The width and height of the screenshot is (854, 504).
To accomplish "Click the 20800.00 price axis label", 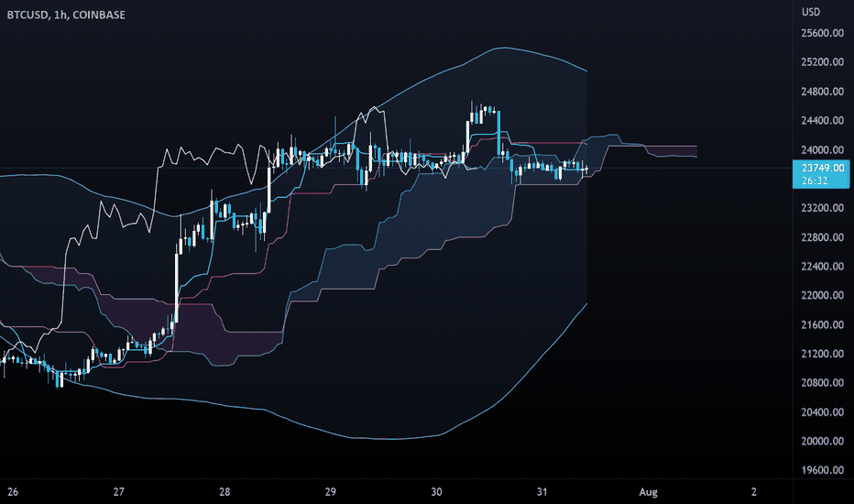I will 823,383.
